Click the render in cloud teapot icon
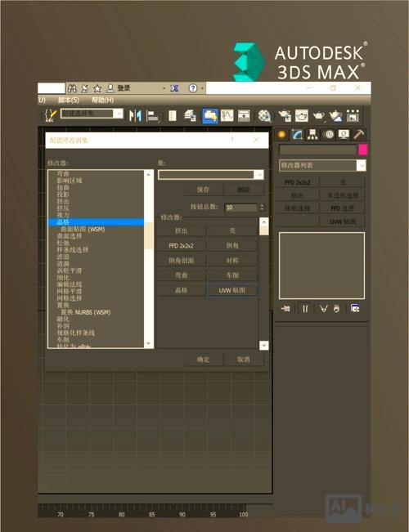The width and height of the screenshot is (409, 532). pyautogui.click(x=335, y=116)
